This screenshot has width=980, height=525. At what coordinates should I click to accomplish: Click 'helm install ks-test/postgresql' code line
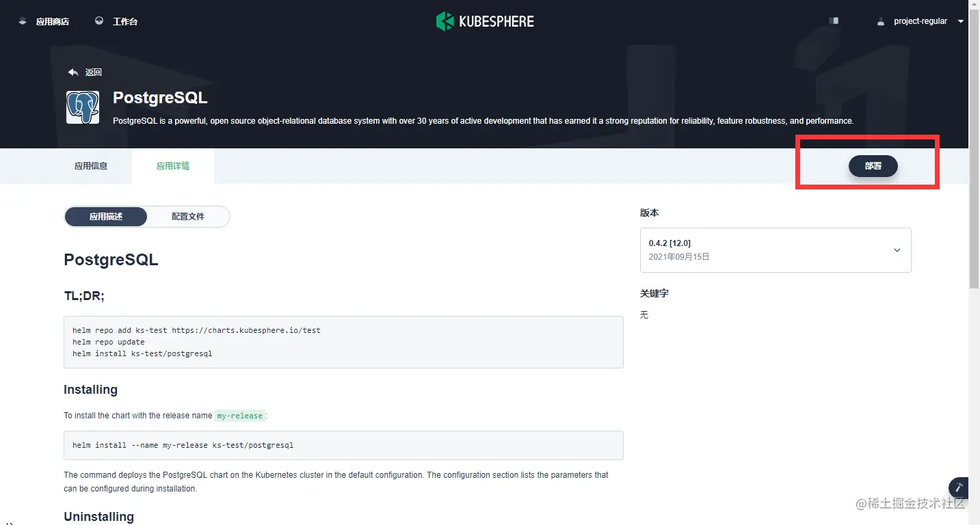142,353
